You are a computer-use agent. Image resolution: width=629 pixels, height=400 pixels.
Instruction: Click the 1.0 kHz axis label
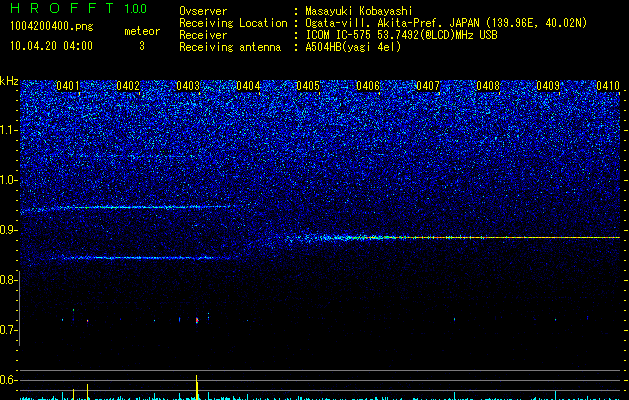tap(9, 180)
